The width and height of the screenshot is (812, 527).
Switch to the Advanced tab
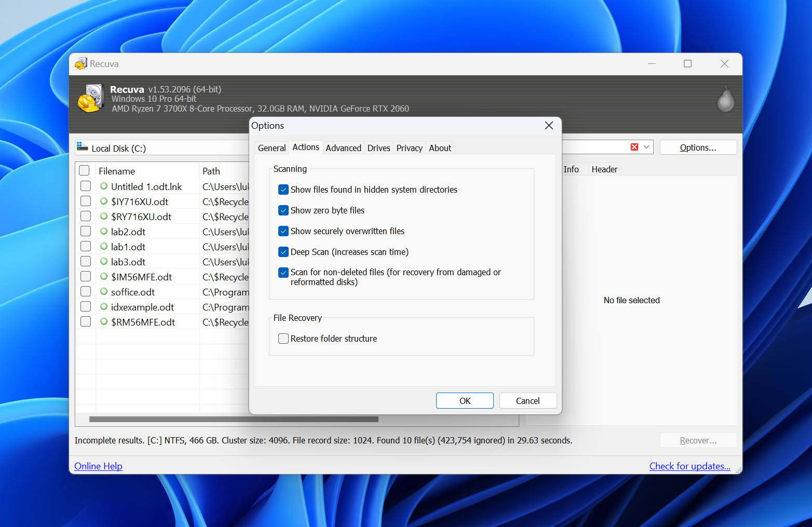343,148
